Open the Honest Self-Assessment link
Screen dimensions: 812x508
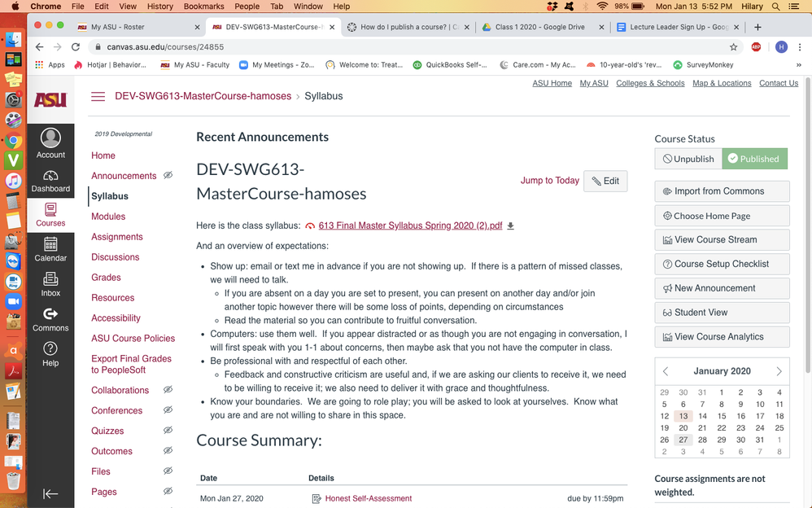(368, 498)
